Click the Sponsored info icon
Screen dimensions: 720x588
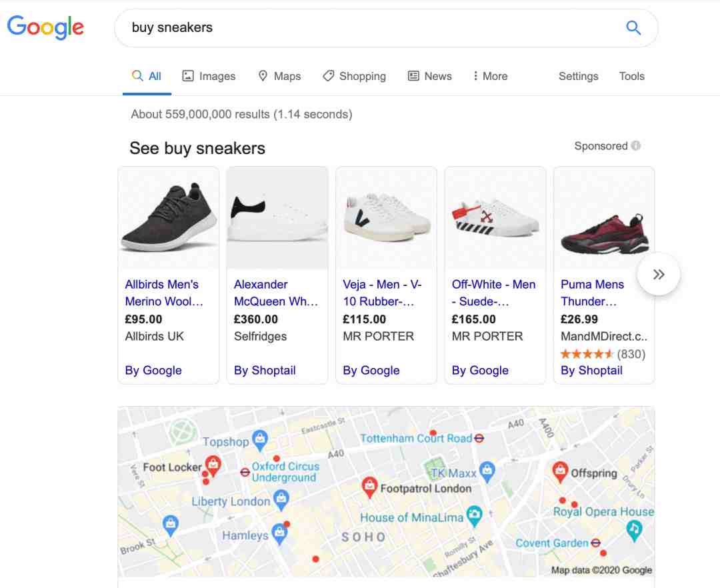tap(636, 146)
